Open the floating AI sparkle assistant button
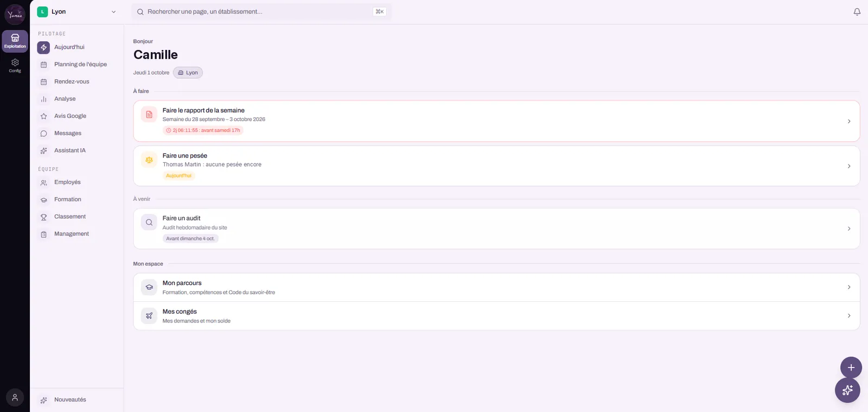 [x=847, y=390]
